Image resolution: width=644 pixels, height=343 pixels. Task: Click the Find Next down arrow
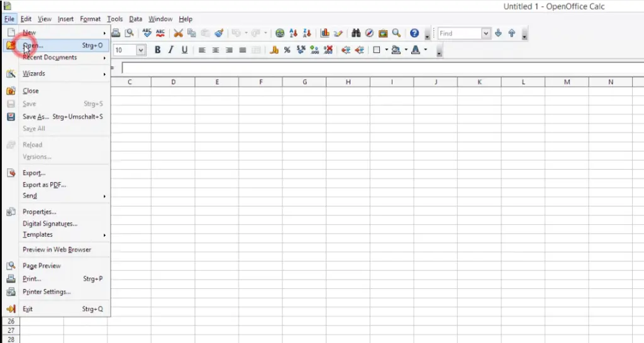pyautogui.click(x=499, y=33)
